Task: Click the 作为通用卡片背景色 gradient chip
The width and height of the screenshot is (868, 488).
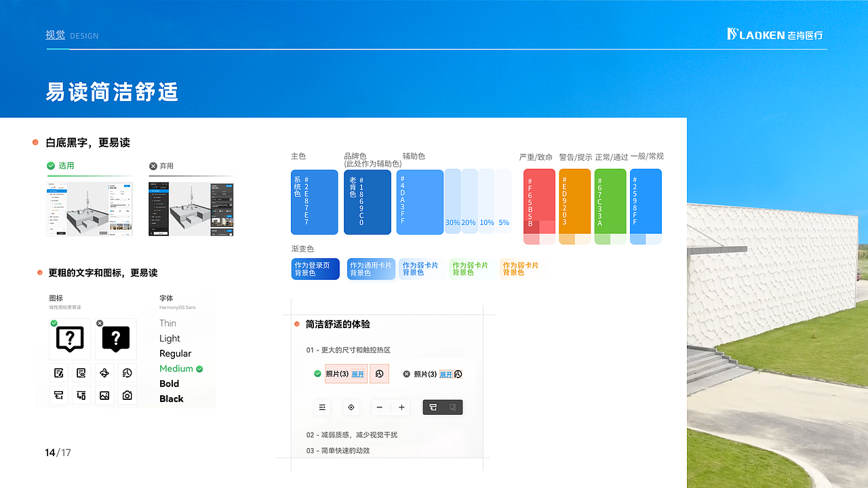Action: point(371,269)
